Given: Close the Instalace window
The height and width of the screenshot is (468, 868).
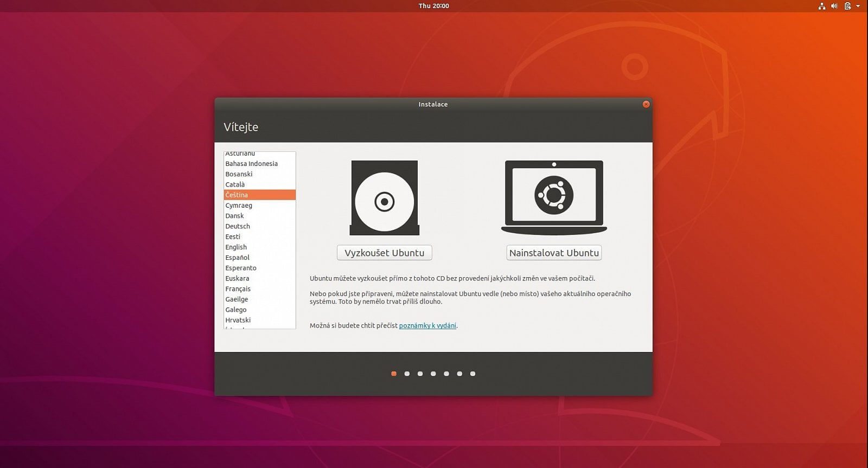Looking at the screenshot, I should (646, 104).
